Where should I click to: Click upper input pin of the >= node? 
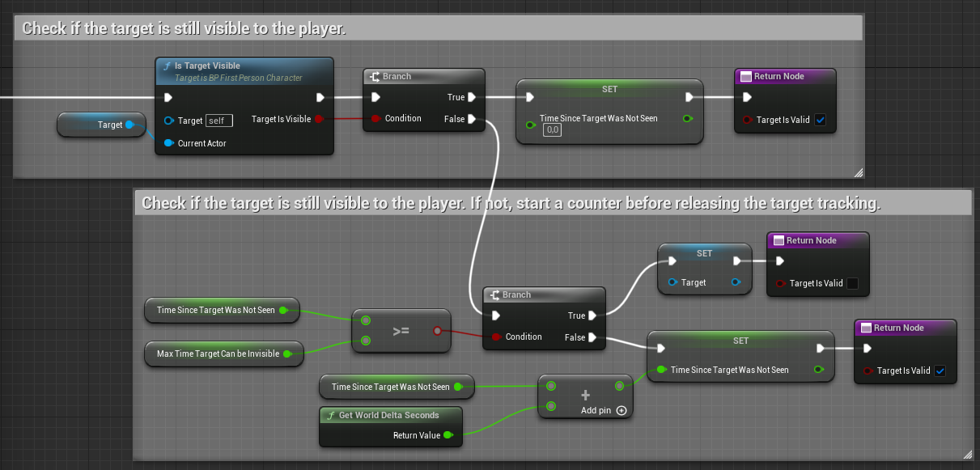(366, 320)
